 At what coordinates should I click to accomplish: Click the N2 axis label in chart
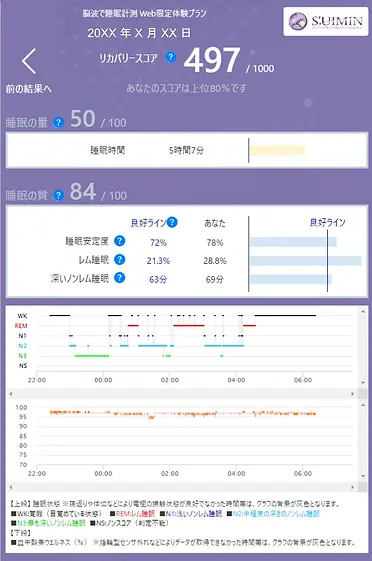point(23,346)
